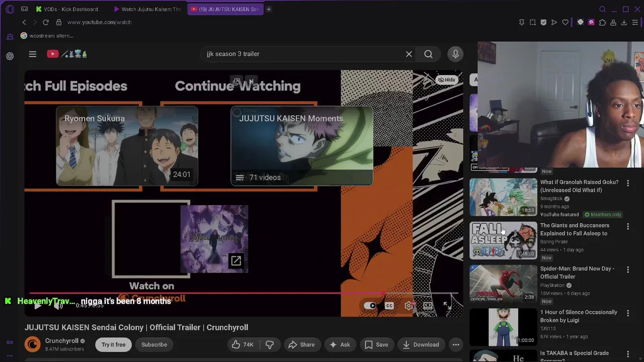Select the (19) JUJUTSU KAISEN YouTube tab
644x362 pixels.
[x=225, y=9]
